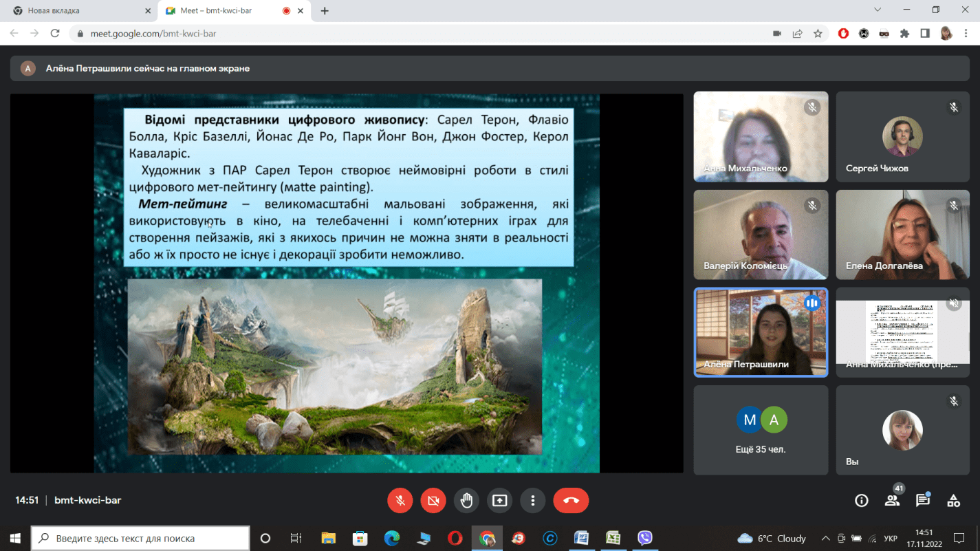Open camera permission icon in address bar

[x=777, y=33]
